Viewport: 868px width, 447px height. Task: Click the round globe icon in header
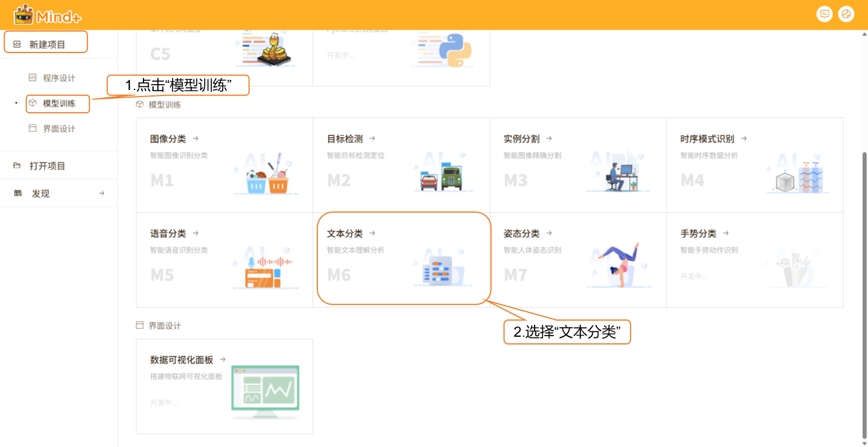tap(846, 14)
